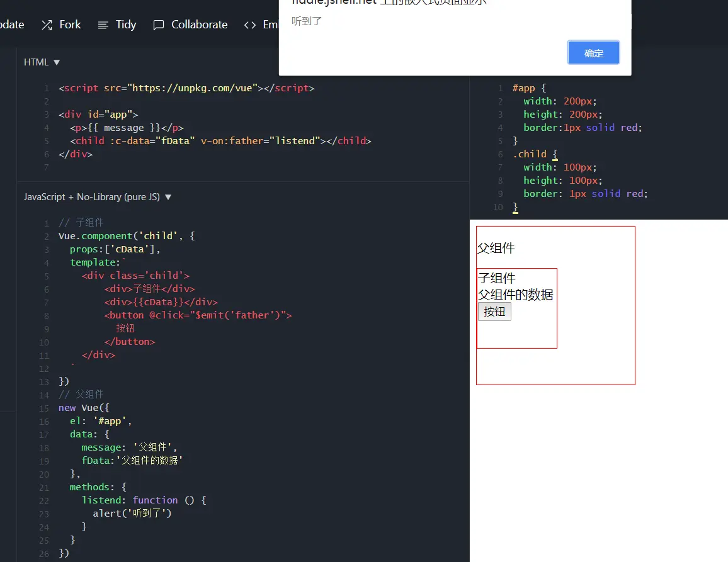
Task: Open the JavaScript + No-Library dropdown arrow
Action: [x=168, y=197]
